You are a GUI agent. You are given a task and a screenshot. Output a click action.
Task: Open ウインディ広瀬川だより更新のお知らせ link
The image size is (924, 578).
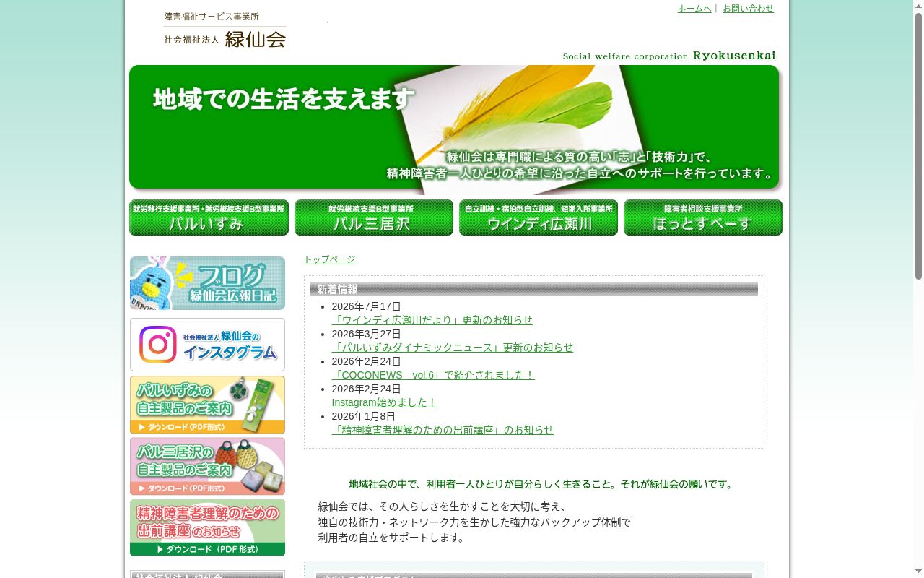[432, 320]
